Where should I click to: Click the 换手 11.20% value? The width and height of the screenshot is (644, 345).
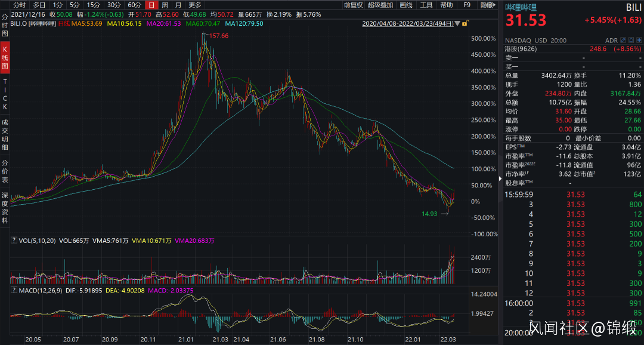630,76
